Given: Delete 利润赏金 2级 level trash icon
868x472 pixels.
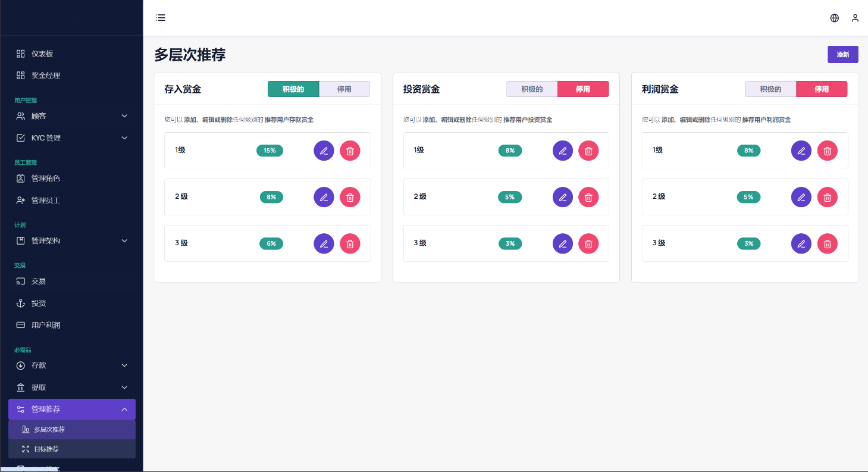Looking at the screenshot, I should 828,197.
